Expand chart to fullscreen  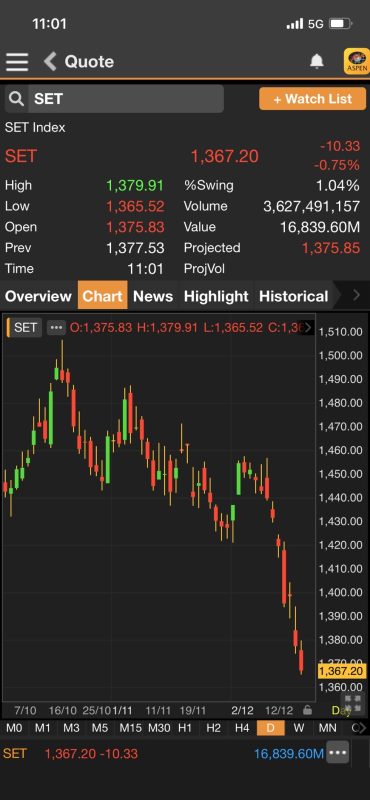pyautogui.click(x=353, y=703)
